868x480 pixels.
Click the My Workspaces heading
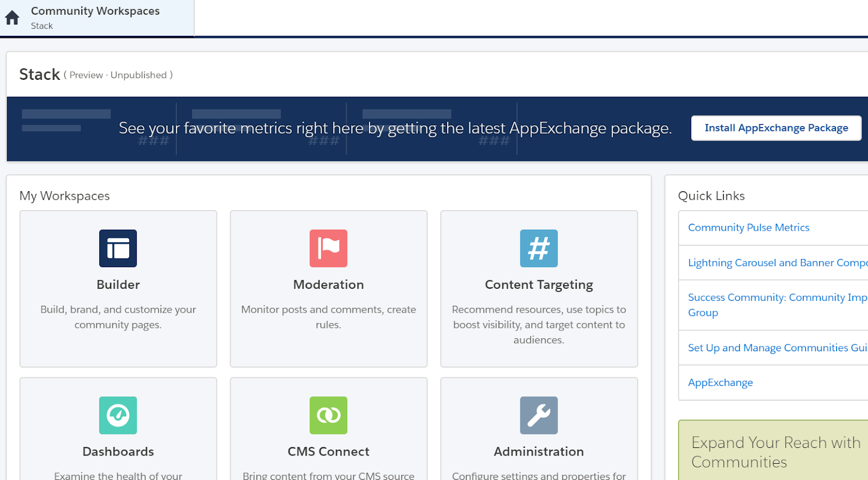[65, 196]
